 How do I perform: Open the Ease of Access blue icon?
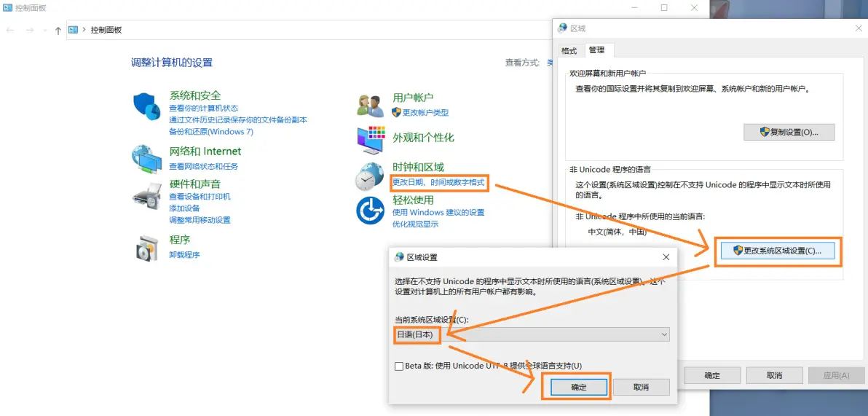coord(370,211)
